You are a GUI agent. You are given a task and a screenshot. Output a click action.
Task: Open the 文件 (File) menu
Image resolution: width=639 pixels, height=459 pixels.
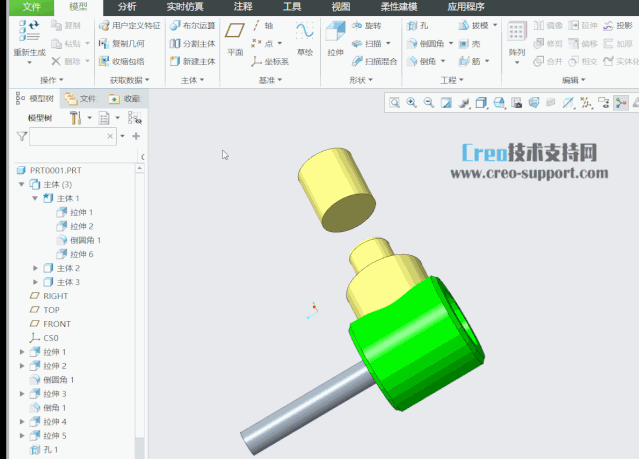pos(31,7)
